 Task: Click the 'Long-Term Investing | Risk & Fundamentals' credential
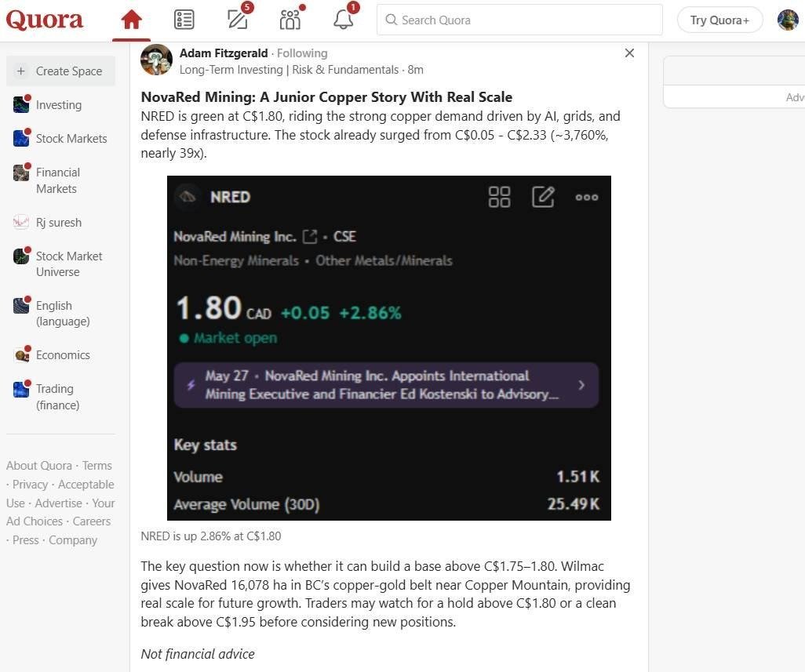click(x=289, y=69)
